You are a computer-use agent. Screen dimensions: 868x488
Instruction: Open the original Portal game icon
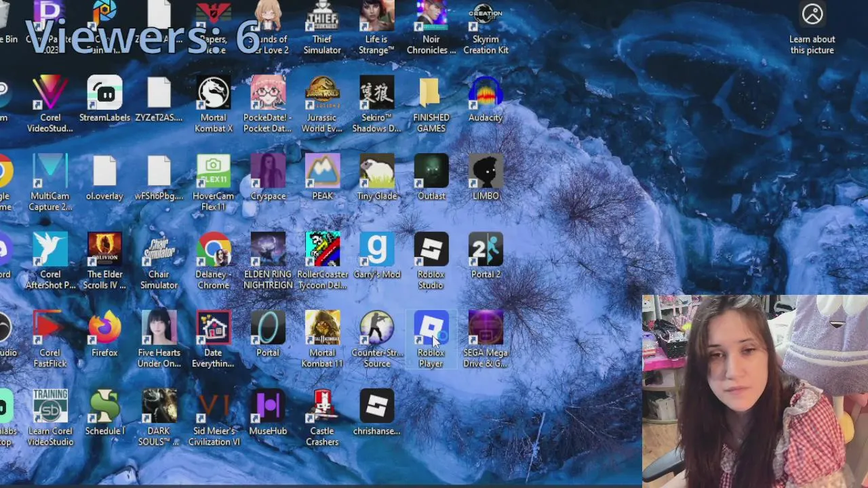click(x=268, y=334)
